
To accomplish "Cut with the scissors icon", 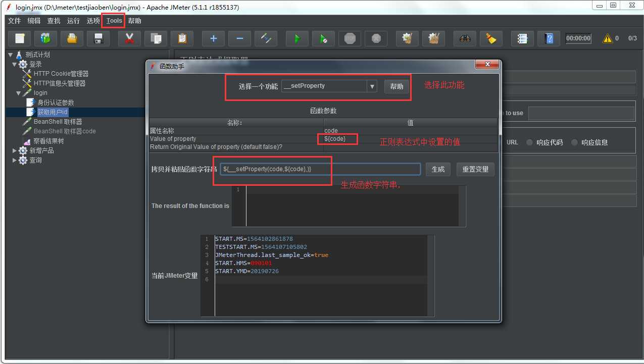I will point(129,38).
